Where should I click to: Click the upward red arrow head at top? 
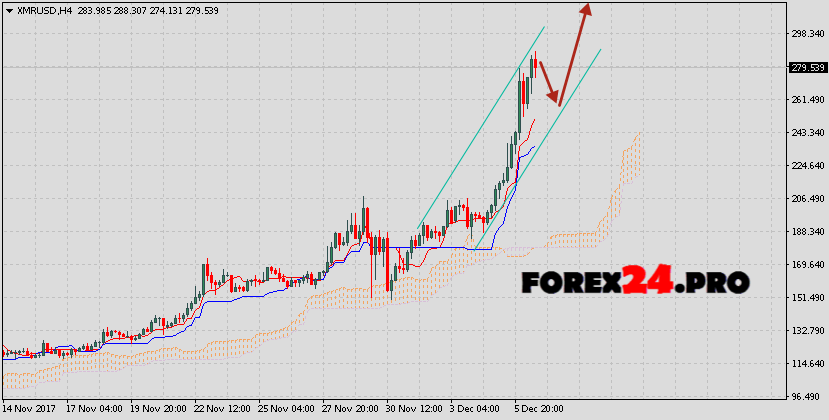(x=586, y=8)
